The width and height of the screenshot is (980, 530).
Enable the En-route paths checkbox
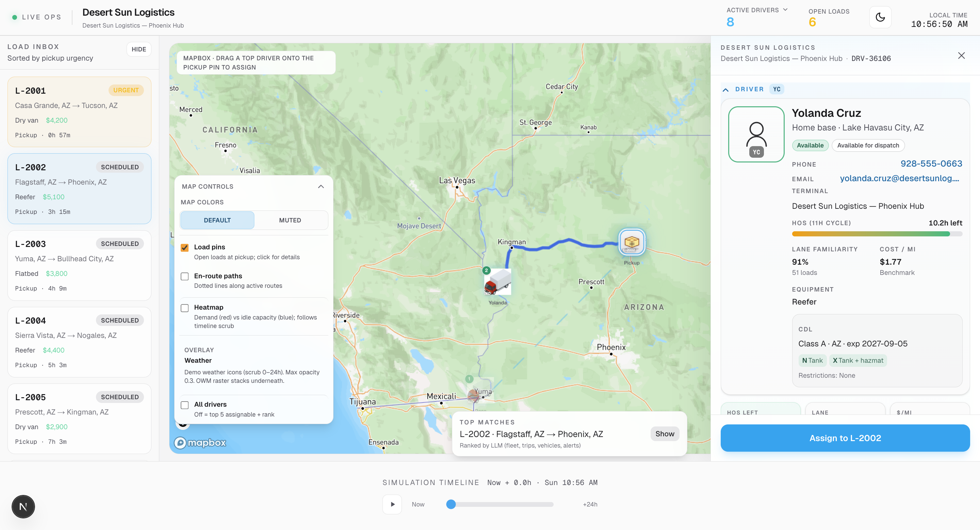point(184,277)
